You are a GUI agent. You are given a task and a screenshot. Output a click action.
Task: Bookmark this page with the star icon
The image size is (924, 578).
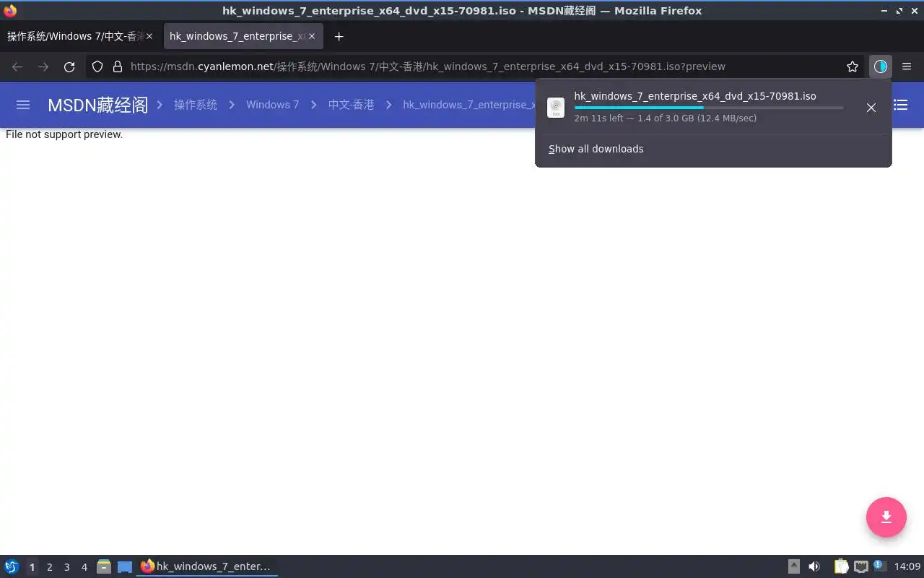click(853, 66)
